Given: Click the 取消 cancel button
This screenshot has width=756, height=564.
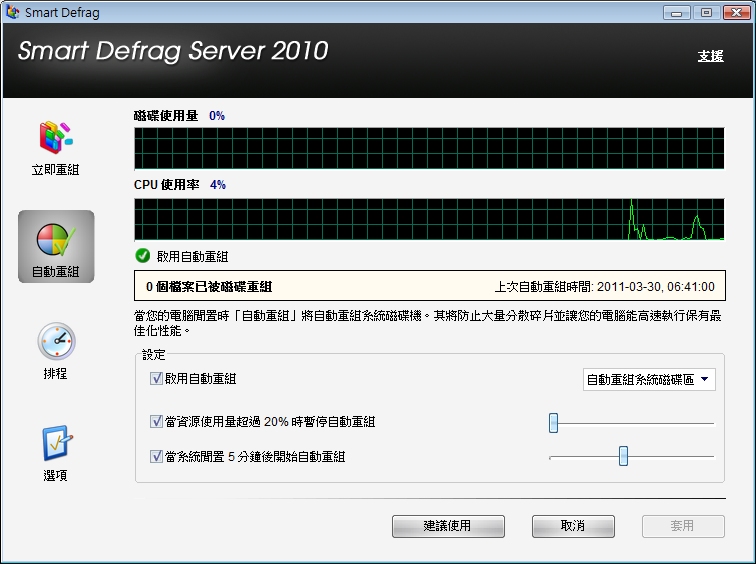Looking at the screenshot, I should coord(573,526).
